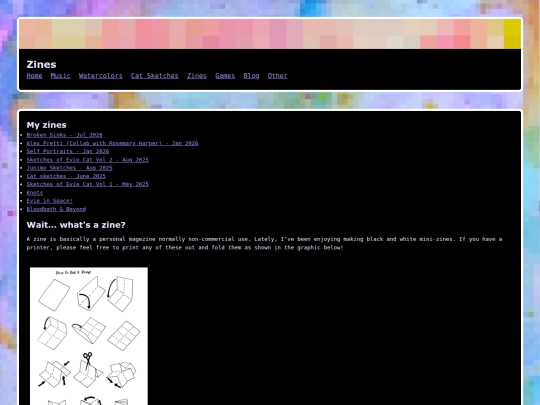Go to the Home page link

(34, 76)
